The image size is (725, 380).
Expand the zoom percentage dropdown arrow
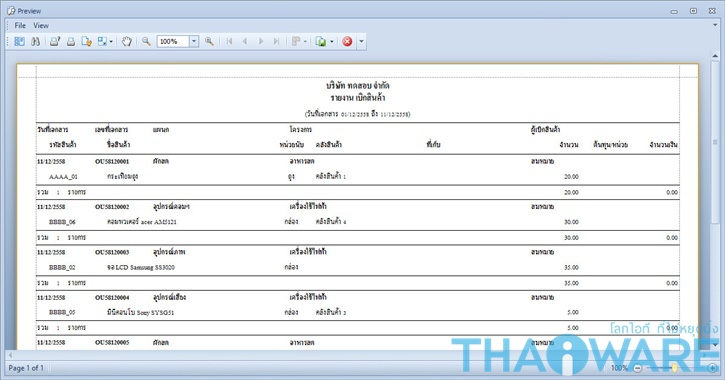coord(194,42)
